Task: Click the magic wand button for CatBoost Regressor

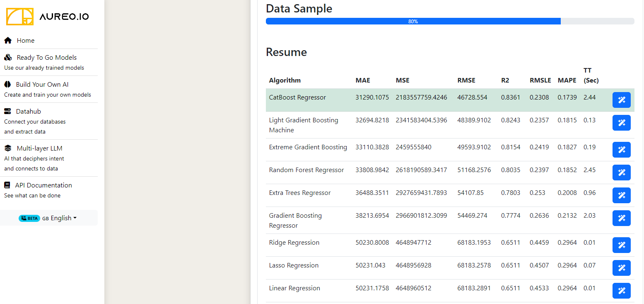Action: click(621, 100)
